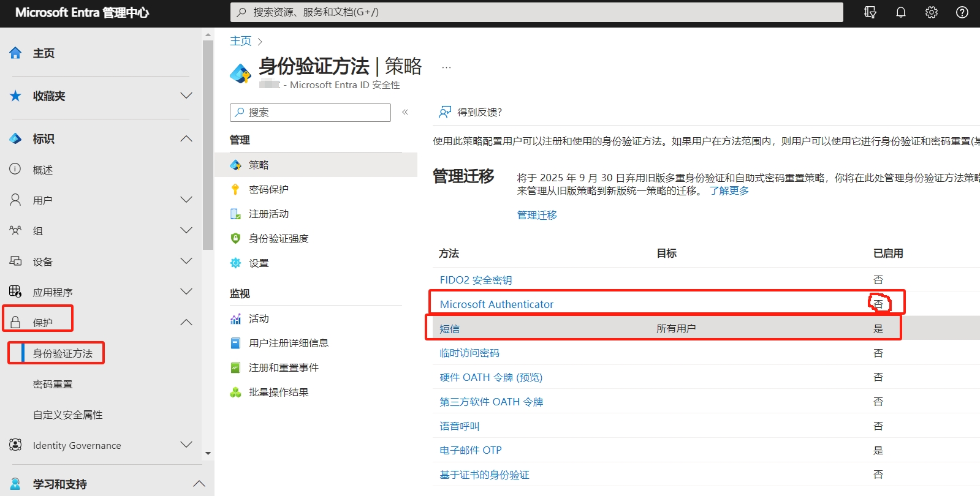Open 密码重置 in the sidebar
The height and width of the screenshot is (496, 980).
[x=53, y=384]
